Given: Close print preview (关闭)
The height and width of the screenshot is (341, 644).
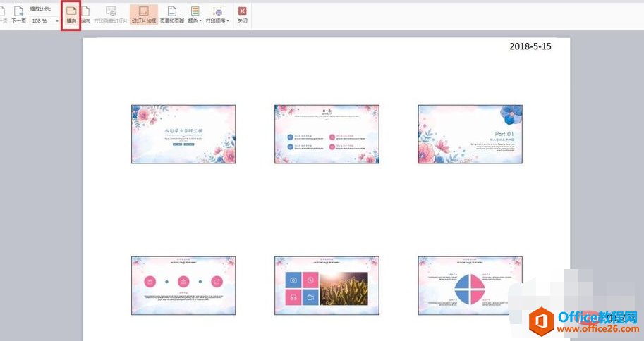Looking at the screenshot, I should coord(243,15).
